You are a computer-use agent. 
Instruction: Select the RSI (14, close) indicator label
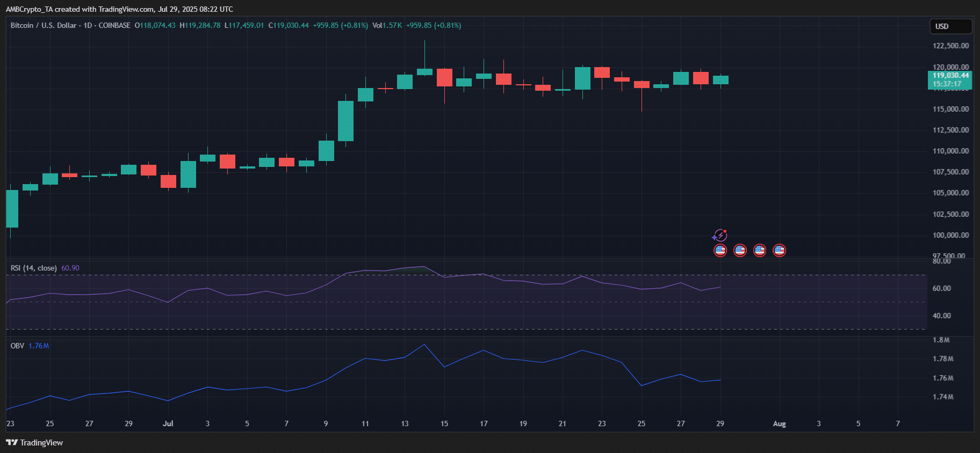click(x=33, y=268)
